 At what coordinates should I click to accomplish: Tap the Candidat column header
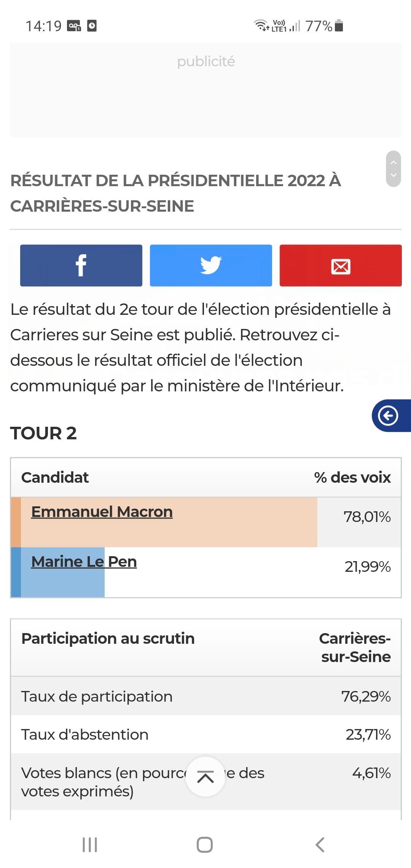tap(55, 477)
